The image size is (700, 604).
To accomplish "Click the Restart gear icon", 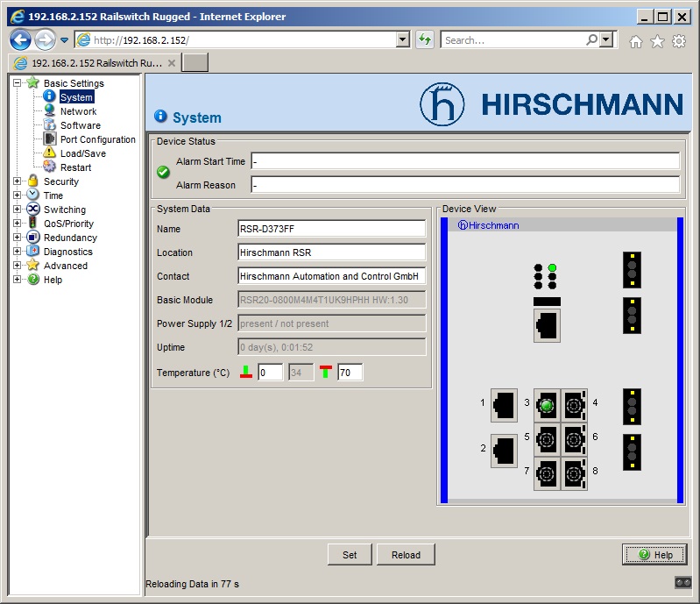I will (49, 167).
